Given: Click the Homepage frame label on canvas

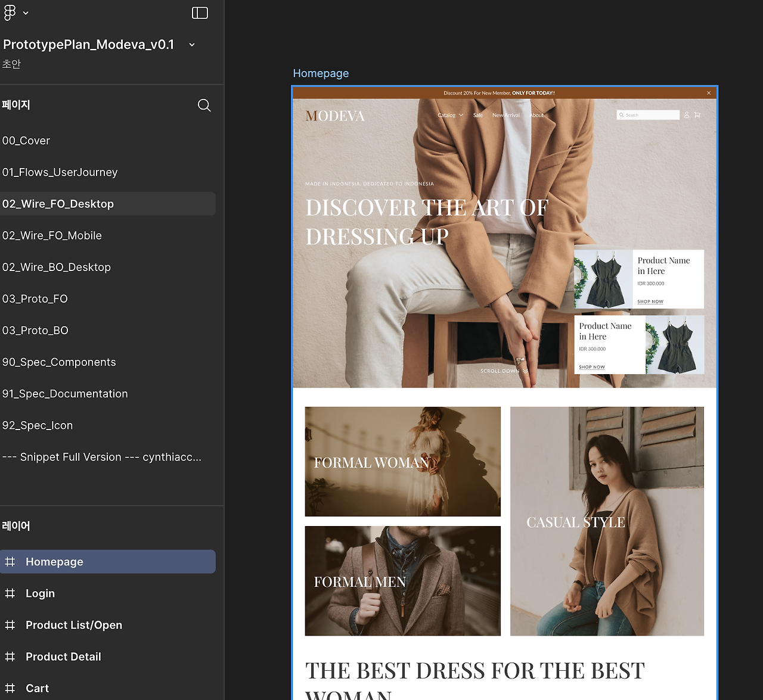Looking at the screenshot, I should click(321, 73).
